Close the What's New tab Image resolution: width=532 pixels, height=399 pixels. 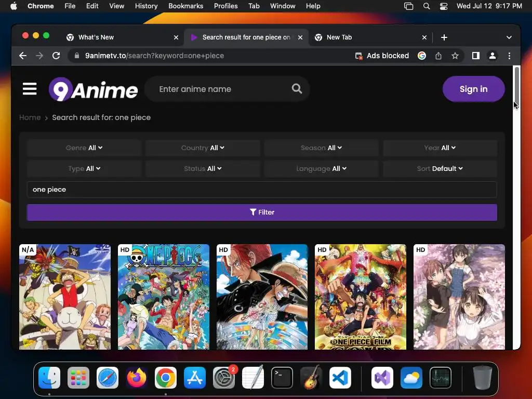pos(176,37)
